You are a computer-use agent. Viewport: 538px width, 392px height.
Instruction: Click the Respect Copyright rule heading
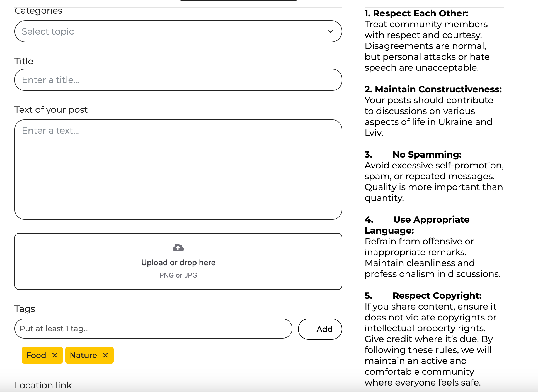point(437,296)
